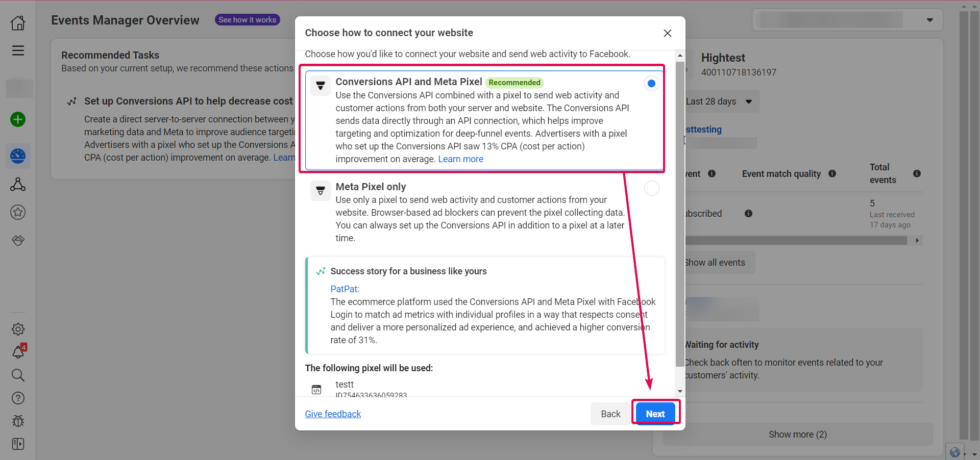The image size is (980, 460).
Task: Open Learn more link in the Conversions API option
Action: click(x=460, y=159)
